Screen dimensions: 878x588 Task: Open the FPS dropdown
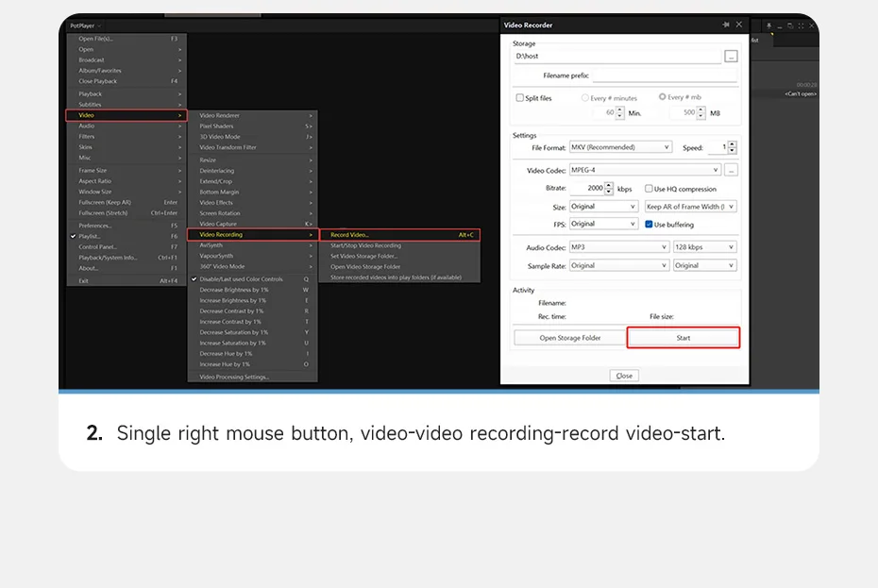pos(603,224)
